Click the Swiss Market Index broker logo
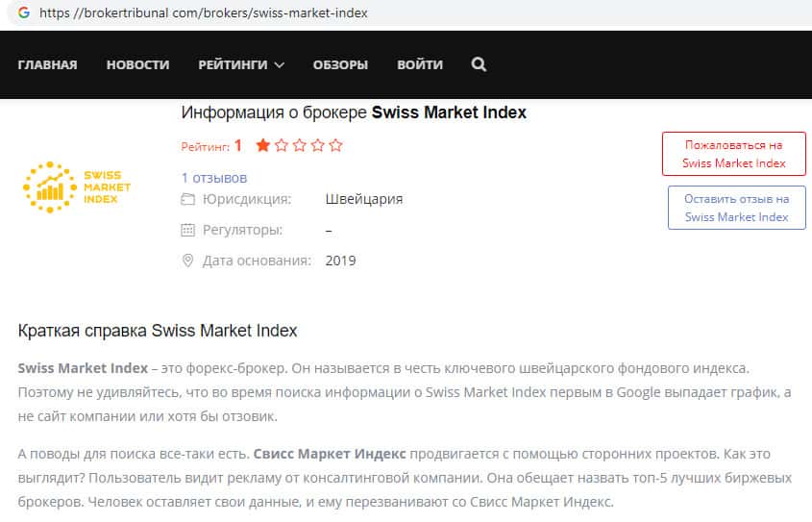Screen dimensions: 812x522 (x=77, y=186)
